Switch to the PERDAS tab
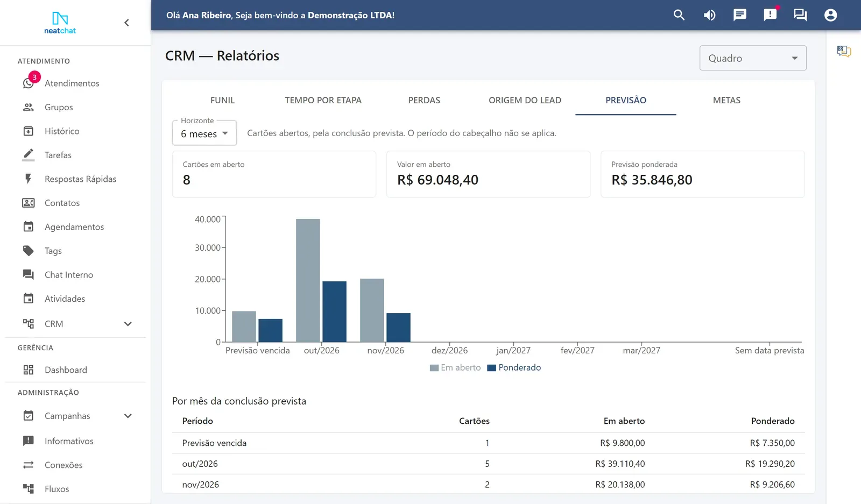 (424, 100)
